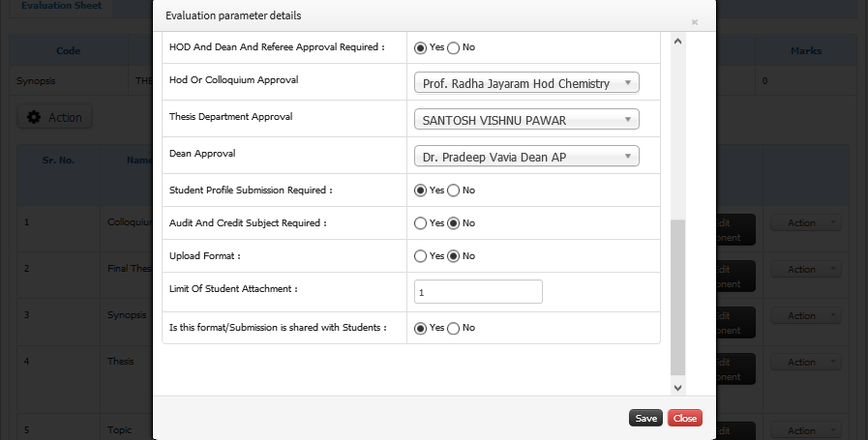The height and width of the screenshot is (440, 868).
Task: Click the gear Action button behind dialog
Action: (54, 117)
